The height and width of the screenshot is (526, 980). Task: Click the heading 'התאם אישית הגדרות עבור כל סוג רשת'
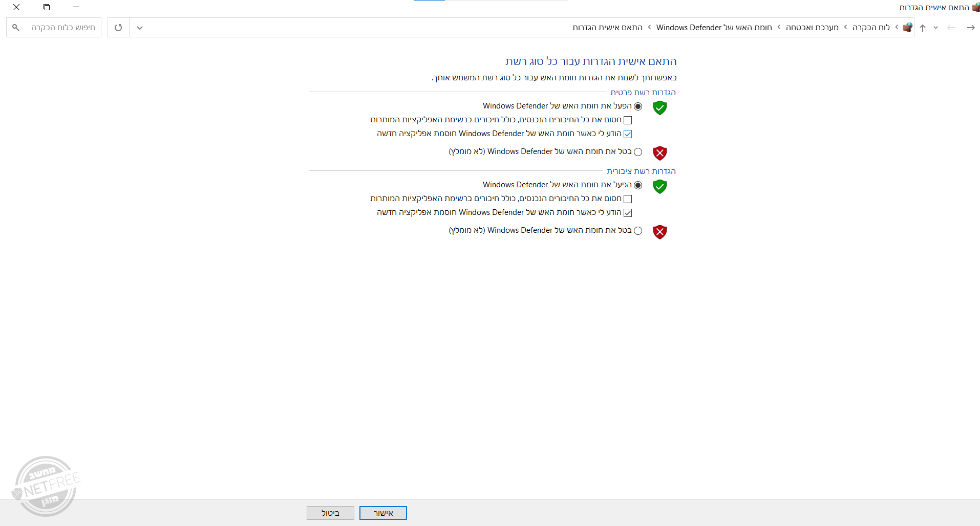(591, 61)
